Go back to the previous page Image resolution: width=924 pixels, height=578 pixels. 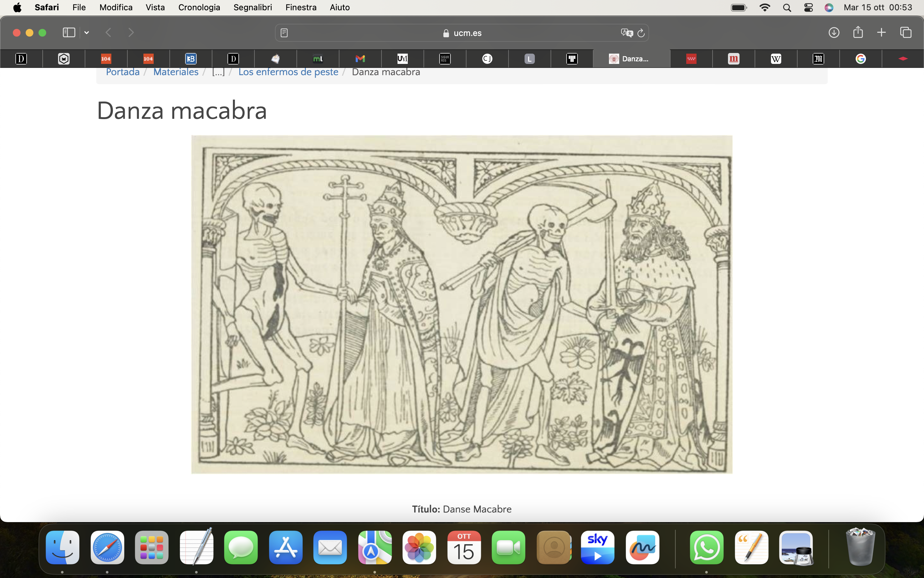click(x=108, y=32)
